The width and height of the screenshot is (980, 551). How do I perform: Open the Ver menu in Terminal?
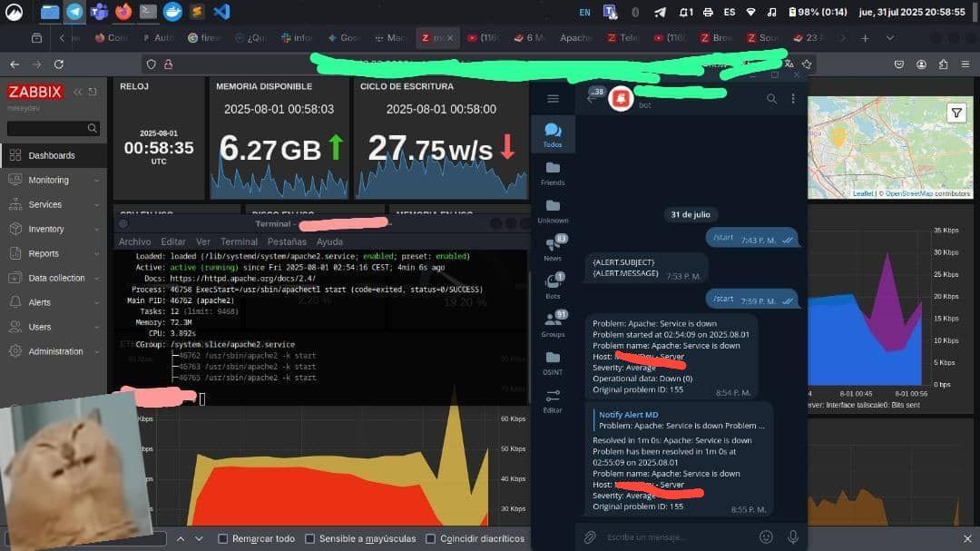pyautogui.click(x=203, y=241)
